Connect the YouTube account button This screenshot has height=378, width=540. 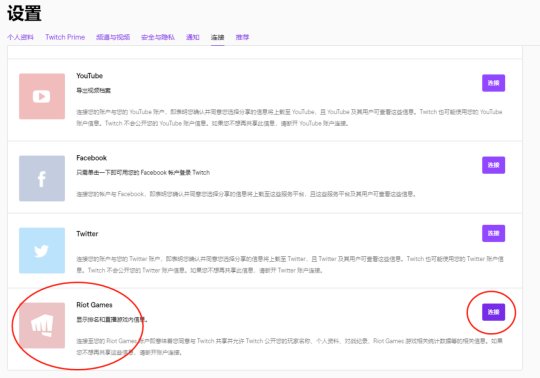click(493, 83)
